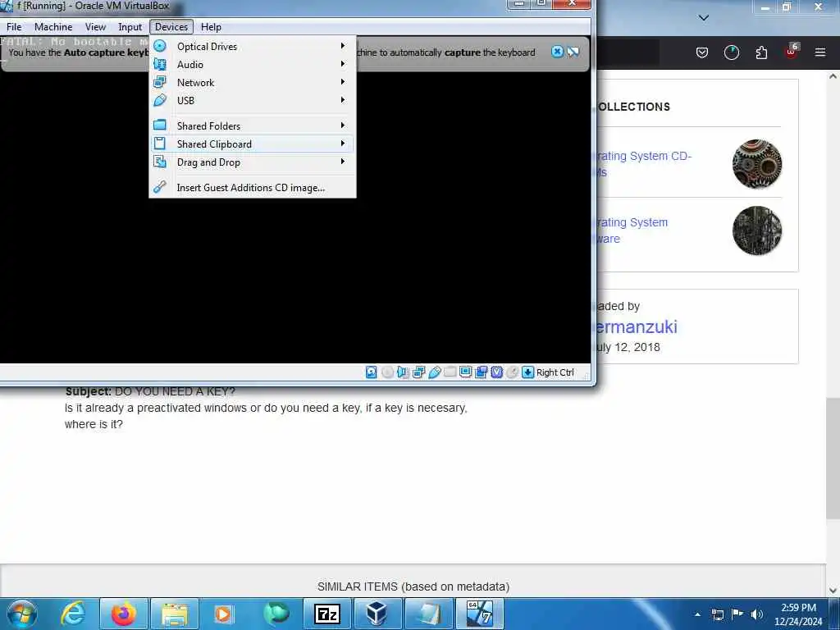Dismiss the auto capture keyboard notification

tap(557, 52)
